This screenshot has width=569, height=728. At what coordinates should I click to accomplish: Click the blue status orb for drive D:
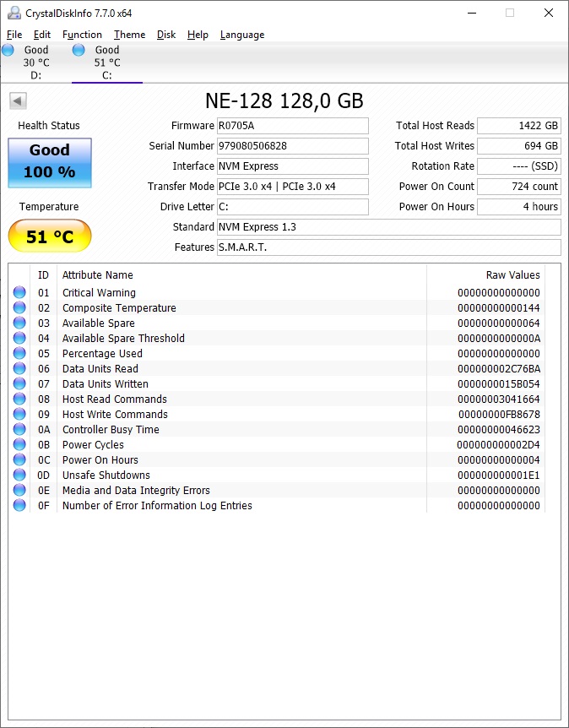pos(8,50)
